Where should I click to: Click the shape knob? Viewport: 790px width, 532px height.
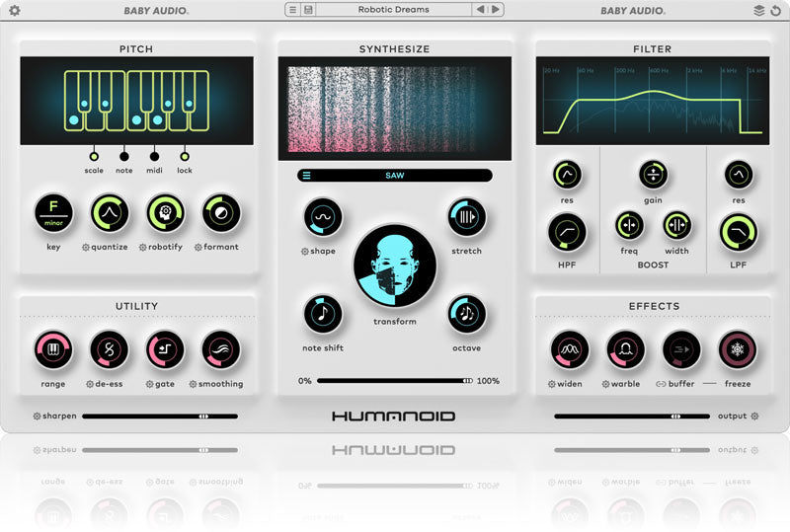click(323, 217)
